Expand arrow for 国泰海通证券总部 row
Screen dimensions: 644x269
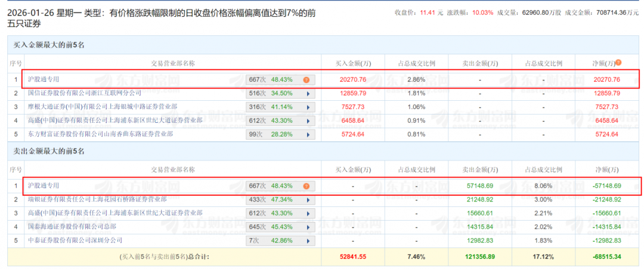(x=308, y=227)
